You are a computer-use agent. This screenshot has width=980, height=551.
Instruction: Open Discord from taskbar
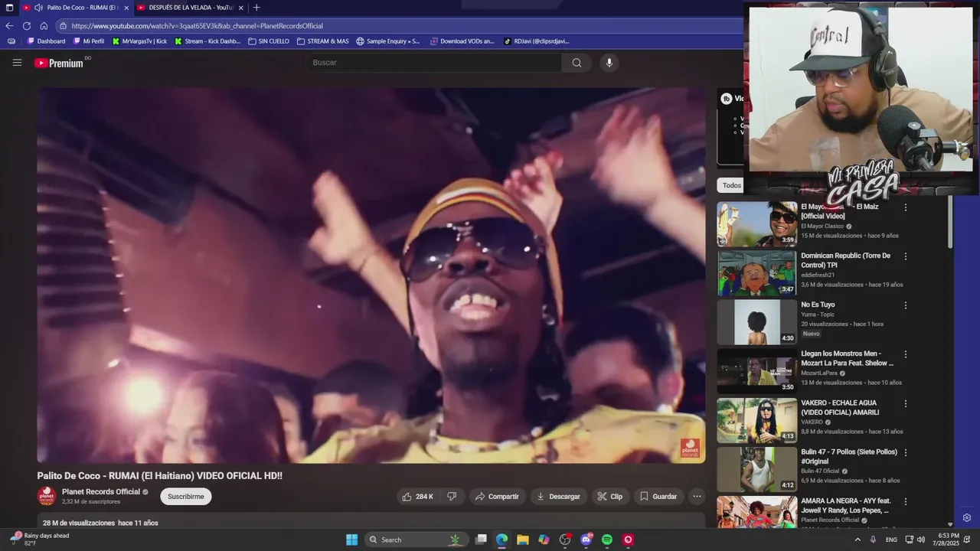click(586, 540)
